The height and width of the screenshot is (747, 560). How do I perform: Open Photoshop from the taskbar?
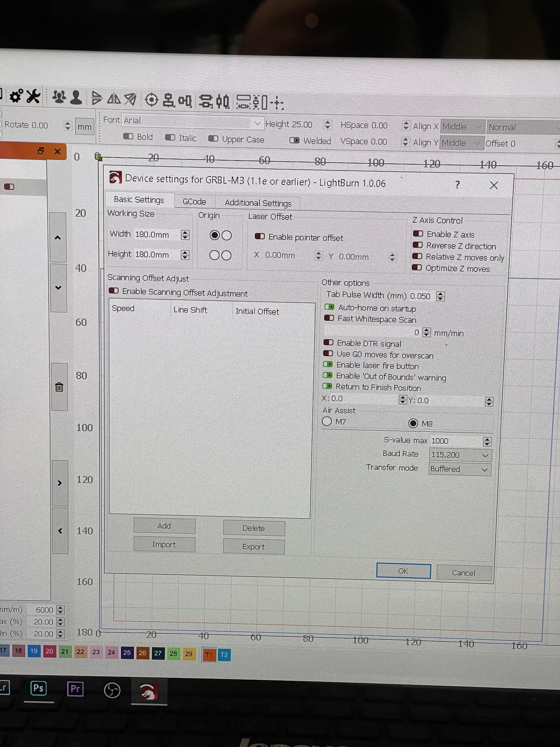point(38,688)
